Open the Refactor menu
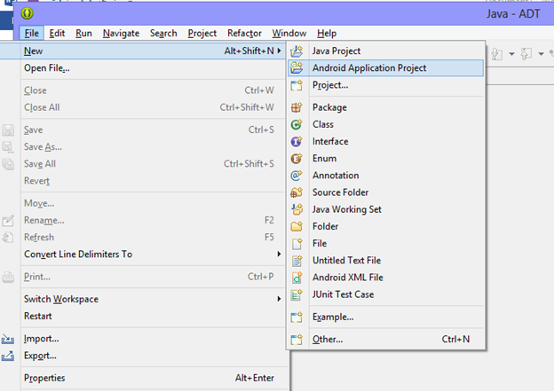Viewport: 554px width, 392px height. tap(244, 33)
